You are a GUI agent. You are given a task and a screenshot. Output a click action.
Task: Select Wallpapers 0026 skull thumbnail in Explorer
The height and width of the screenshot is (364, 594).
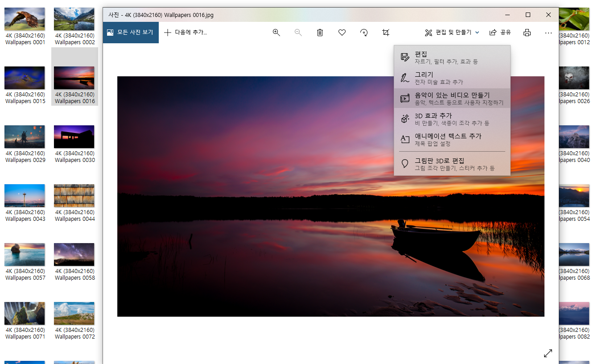574,78
